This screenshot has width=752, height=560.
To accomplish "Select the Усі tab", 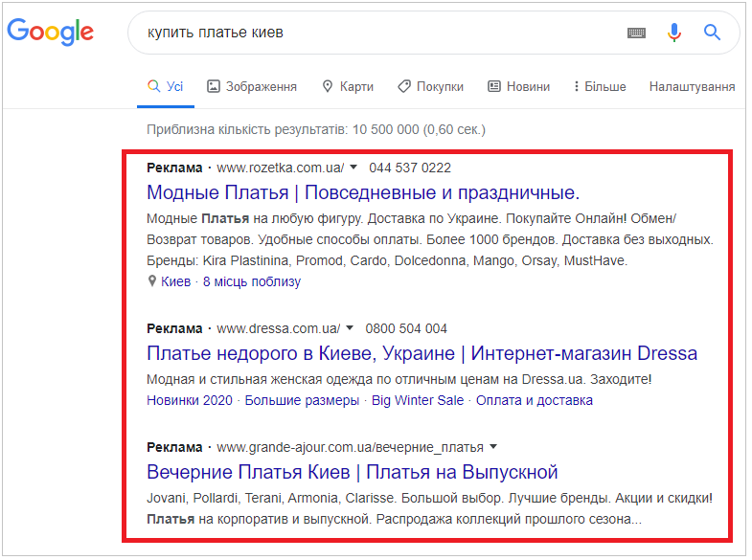I will [x=166, y=87].
